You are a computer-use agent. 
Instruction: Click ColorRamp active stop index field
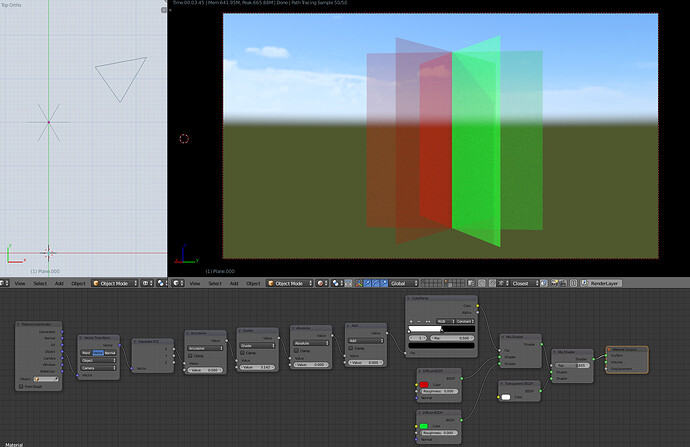[x=418, y=338]
